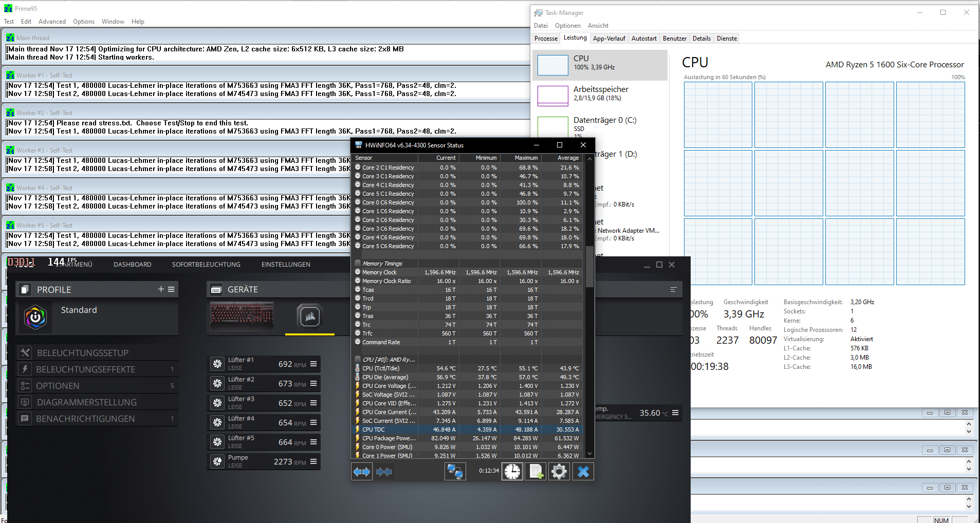Expand BELEUCHTUNGSEFFEKTE section
Viewport: 980px width, 523px height.
click(x=86, y=369)
